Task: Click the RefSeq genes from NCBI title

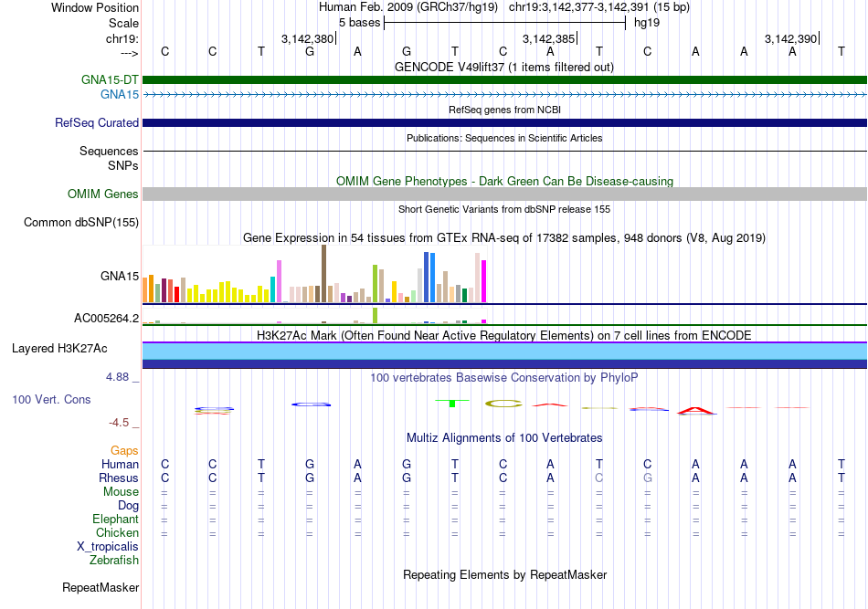Action: click(504, 110)
